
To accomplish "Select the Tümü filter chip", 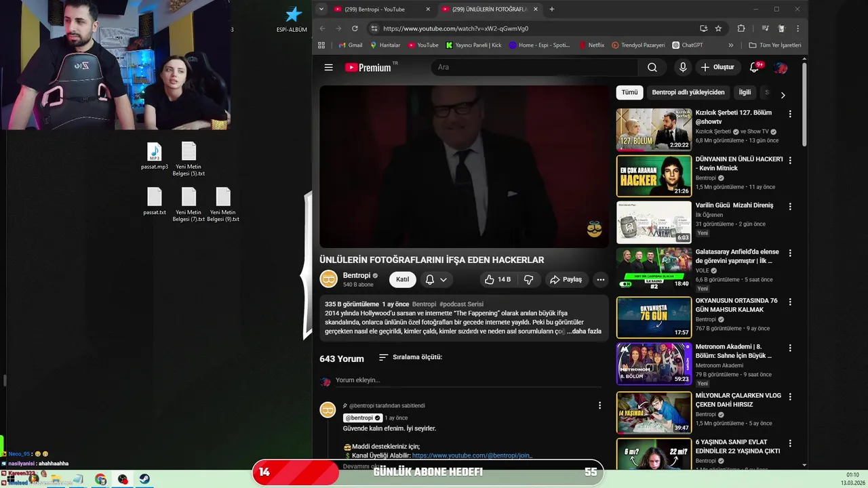I will [629, 92].
